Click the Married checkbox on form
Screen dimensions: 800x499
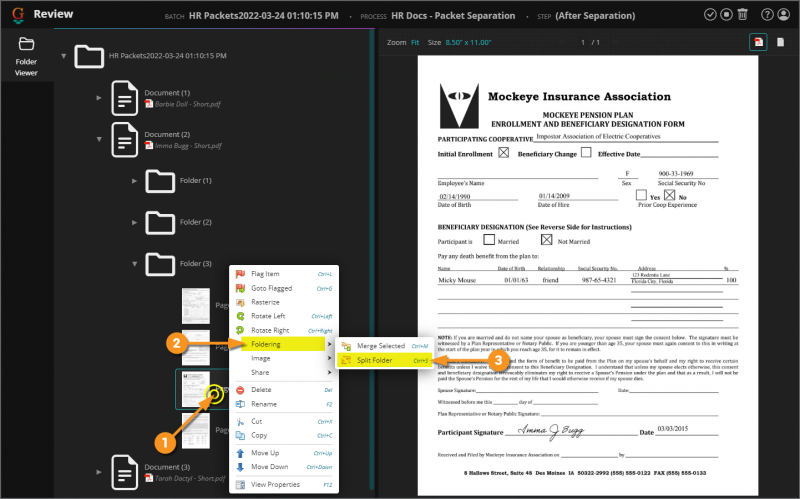click(489, 239)
